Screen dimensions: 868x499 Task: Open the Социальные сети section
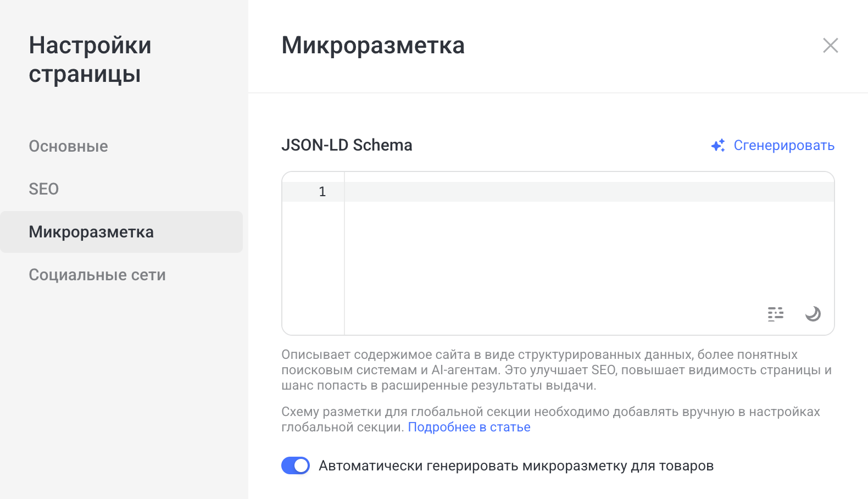tap(97, 275)
